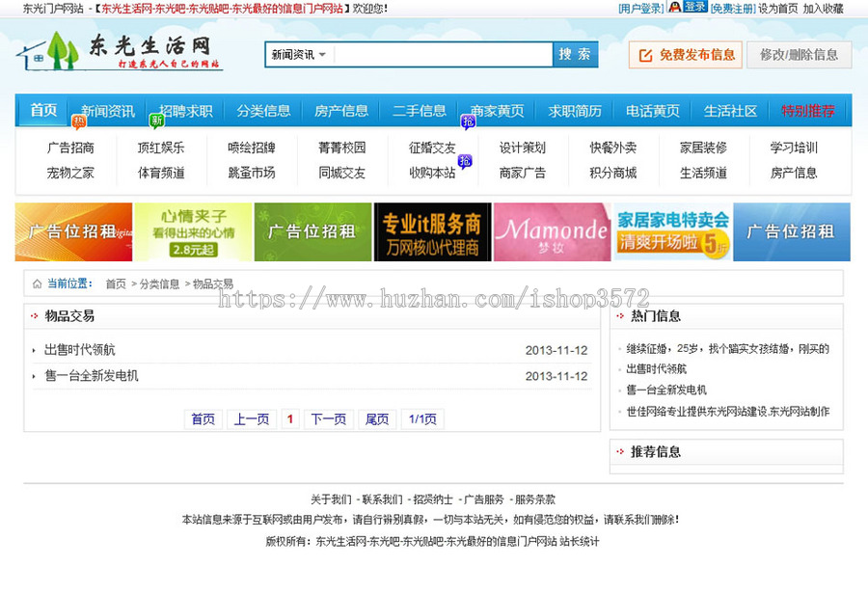
Task: Click the 商家黄页 blue badge icon
Action: point(469,122)
